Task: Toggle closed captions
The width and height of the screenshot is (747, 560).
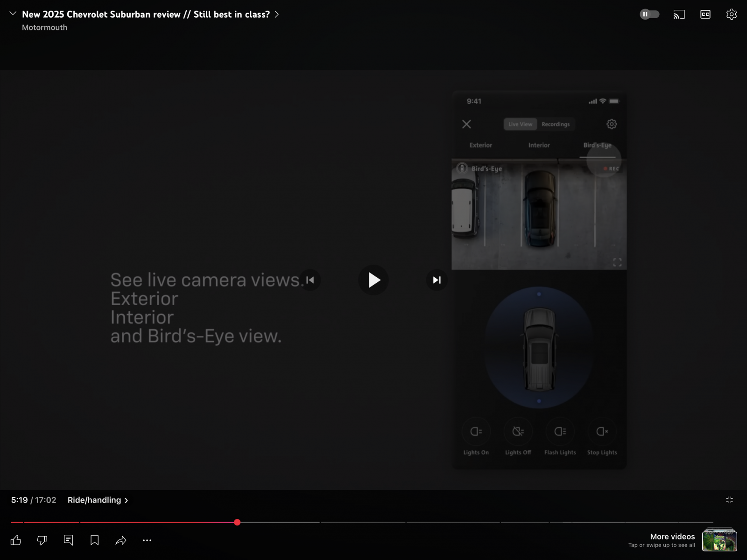Action: coord(705,14)
